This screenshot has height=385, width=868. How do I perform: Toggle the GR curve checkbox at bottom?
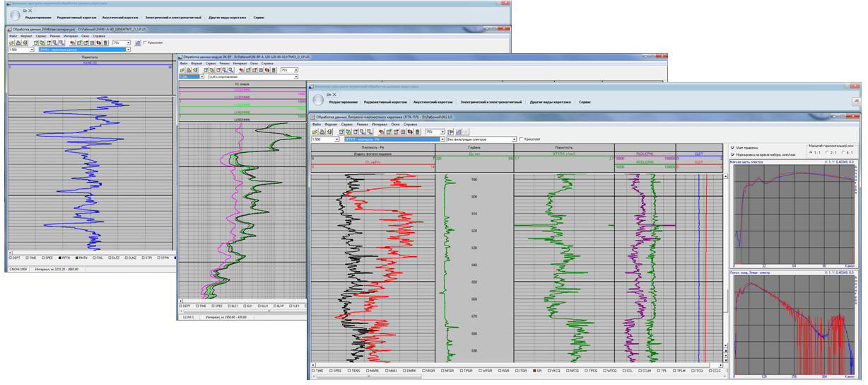(x=534, y=370)
